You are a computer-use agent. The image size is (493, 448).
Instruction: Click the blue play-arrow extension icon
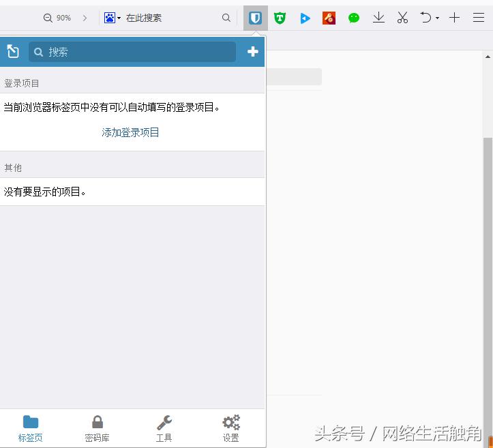pyautogui.click(x=305, y=18)
